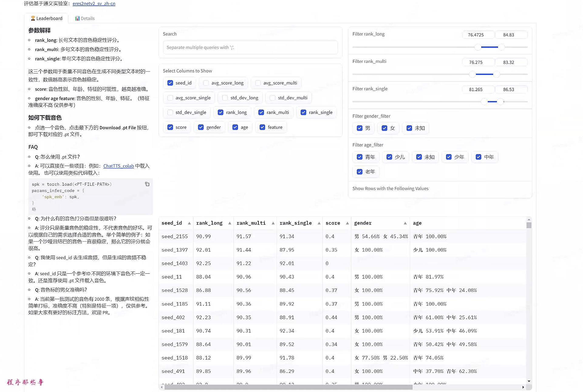583x392 pixels.
Task: Click rank_single column sort icon
Action: click(319, 223)
